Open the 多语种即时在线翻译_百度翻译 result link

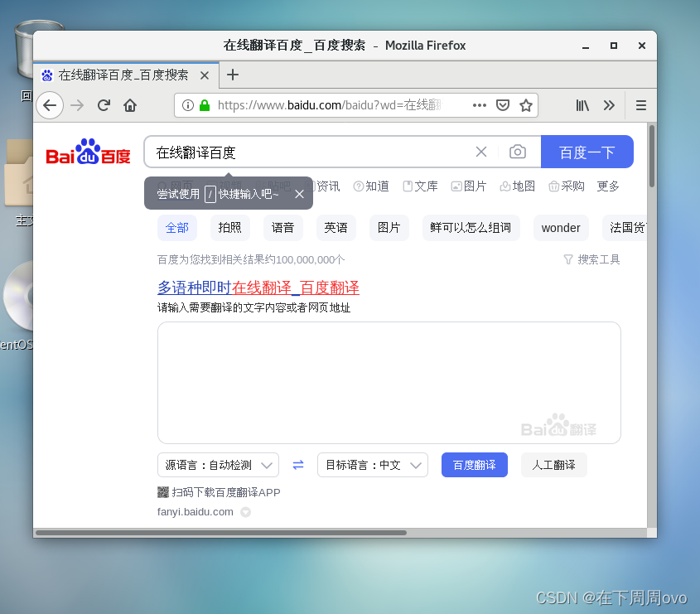tap(258, 288)
